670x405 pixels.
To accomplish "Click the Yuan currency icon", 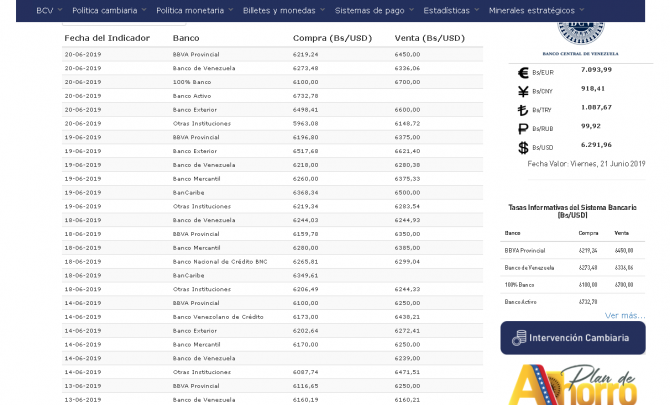I will (522, 91).
